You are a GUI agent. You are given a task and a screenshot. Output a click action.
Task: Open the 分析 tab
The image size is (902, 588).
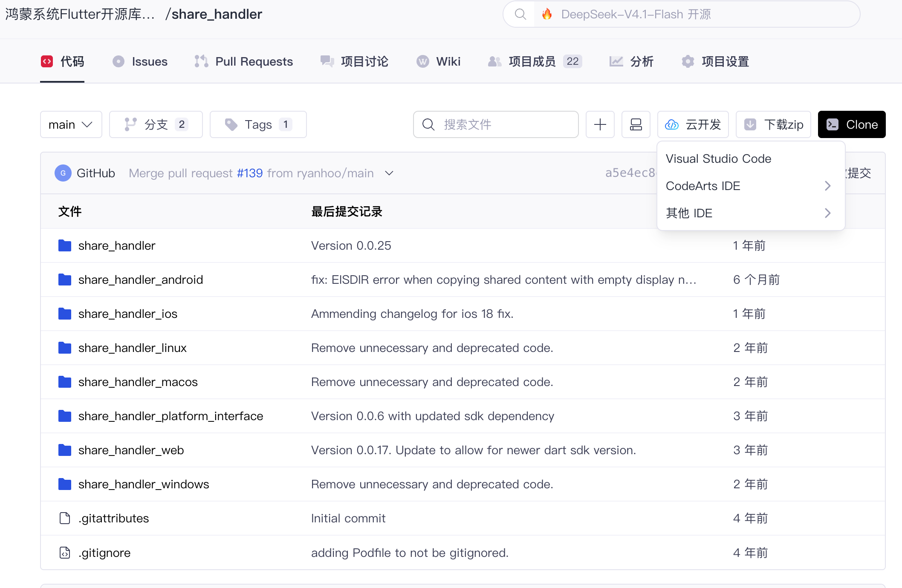631,61
